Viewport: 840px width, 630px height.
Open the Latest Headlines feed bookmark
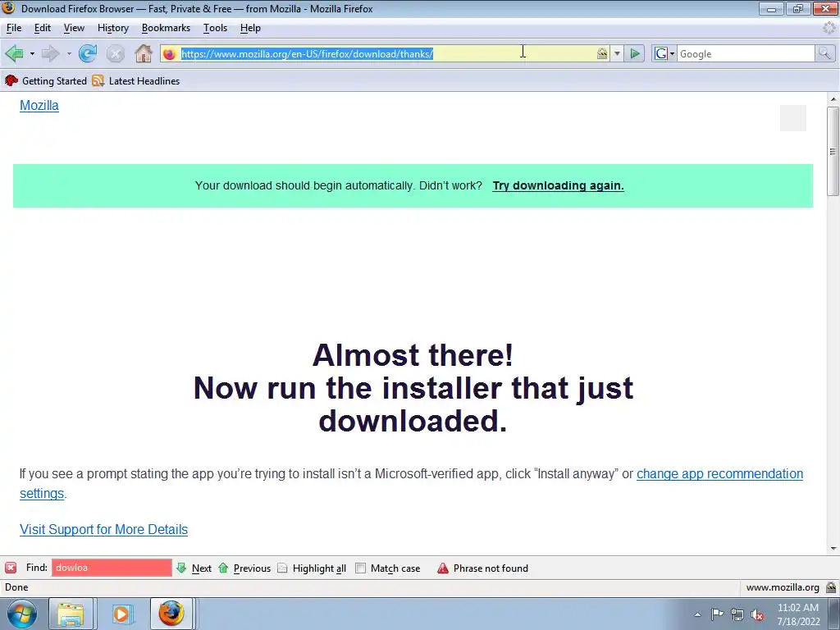(x=136, y=81)
